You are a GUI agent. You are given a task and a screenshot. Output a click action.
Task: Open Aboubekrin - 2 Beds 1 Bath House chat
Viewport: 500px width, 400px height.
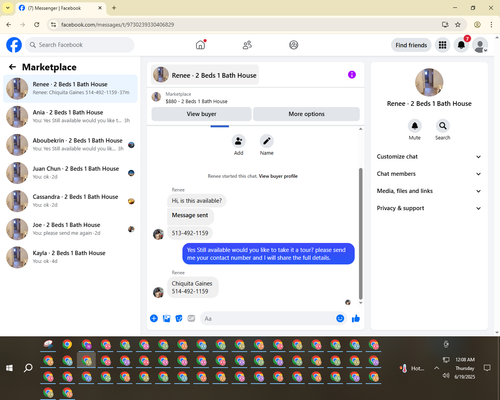70,144
